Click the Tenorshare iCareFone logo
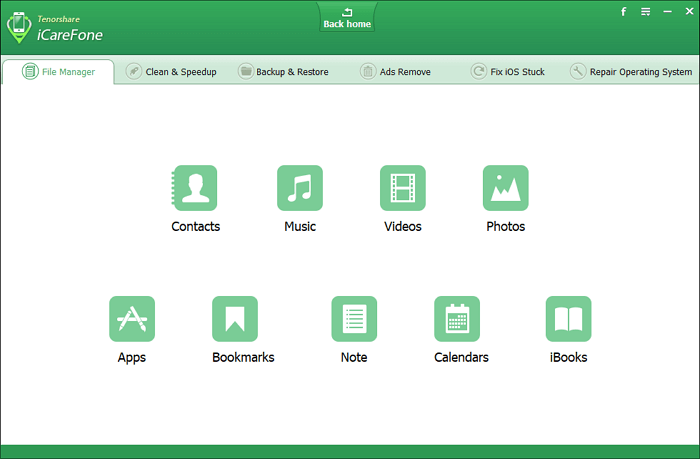This screenshot has height=459, width=700. 55,28
